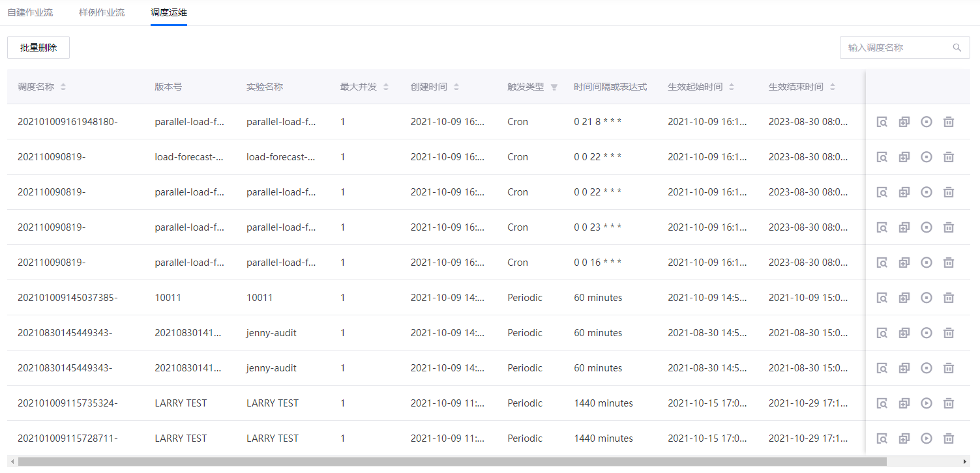View details of schedule 202101009115728711-
Screen dimensions: 980x473
pos(882,438)
